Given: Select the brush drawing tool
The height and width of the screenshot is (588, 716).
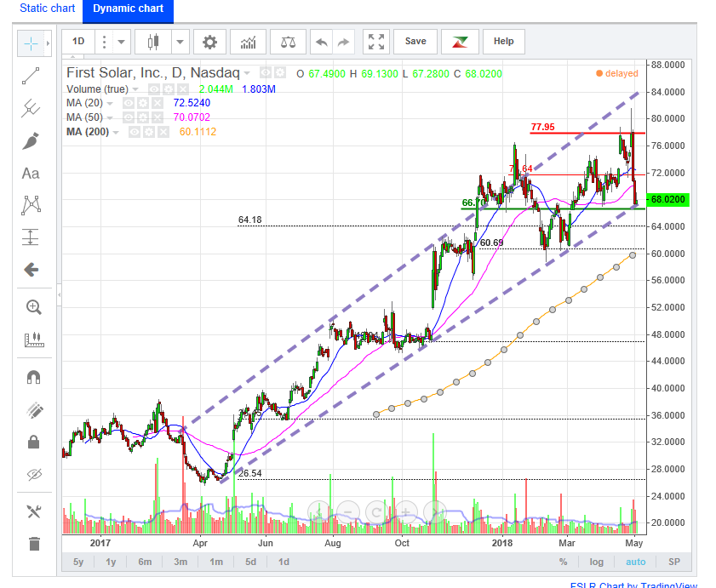Looking at the screenshot, I should (x=31, y=141).
